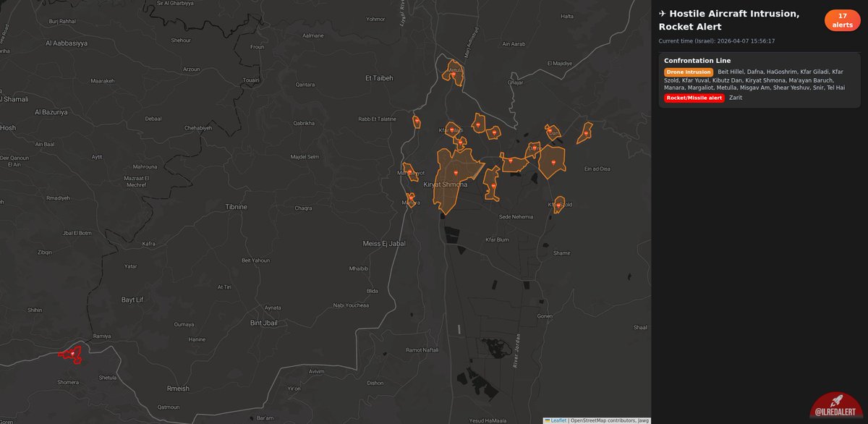
Task: Click the 'Tibnine' map label
Action: point(237,207)
